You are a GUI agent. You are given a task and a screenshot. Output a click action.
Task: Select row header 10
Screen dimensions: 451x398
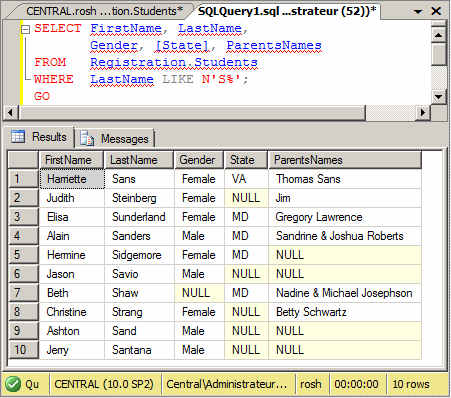[x=23, y=350]
